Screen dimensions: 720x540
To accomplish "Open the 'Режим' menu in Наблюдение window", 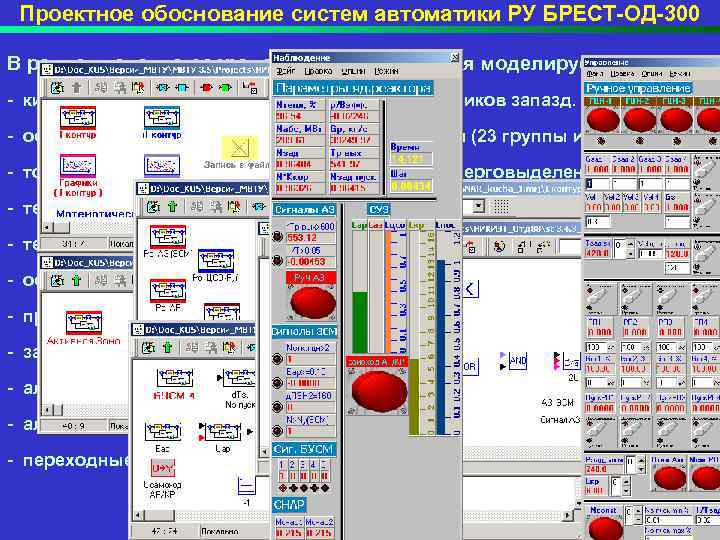I will (386, 71).
